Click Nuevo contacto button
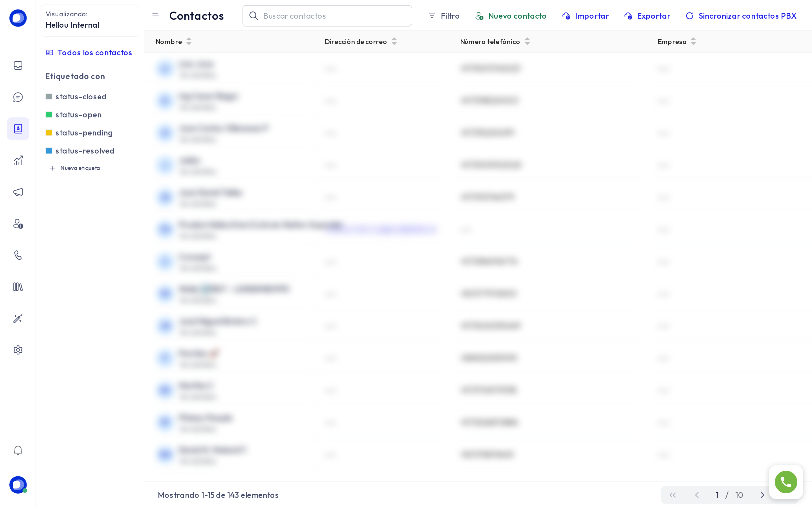Screen dimensions: 812x508 pos(511,16)
